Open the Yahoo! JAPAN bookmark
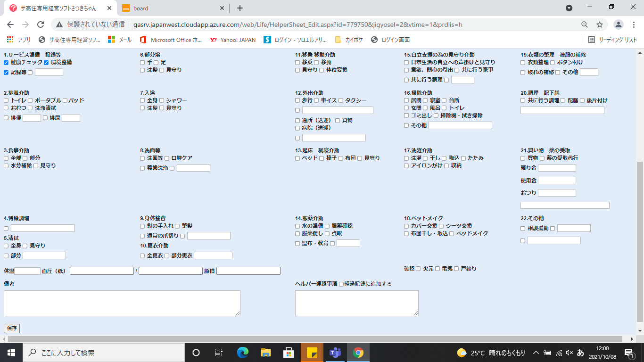The height and width of the screenshot is (362, 644). 232,40
